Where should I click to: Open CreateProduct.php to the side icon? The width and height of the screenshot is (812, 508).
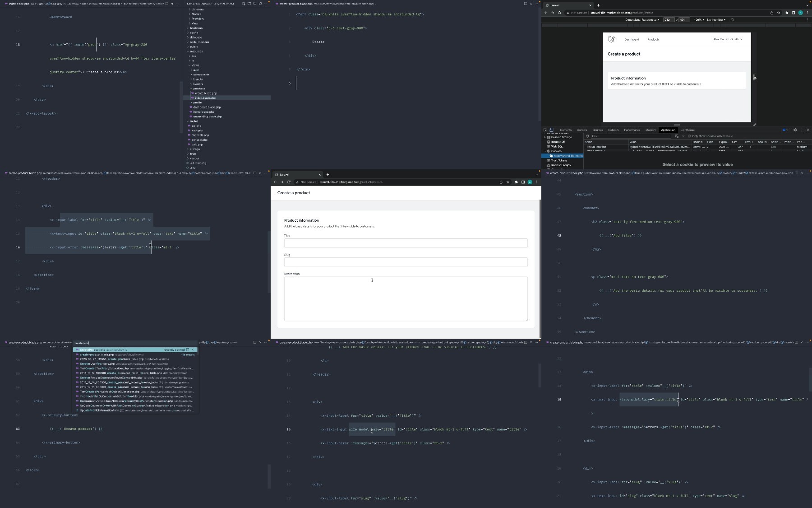click(188, 350)
